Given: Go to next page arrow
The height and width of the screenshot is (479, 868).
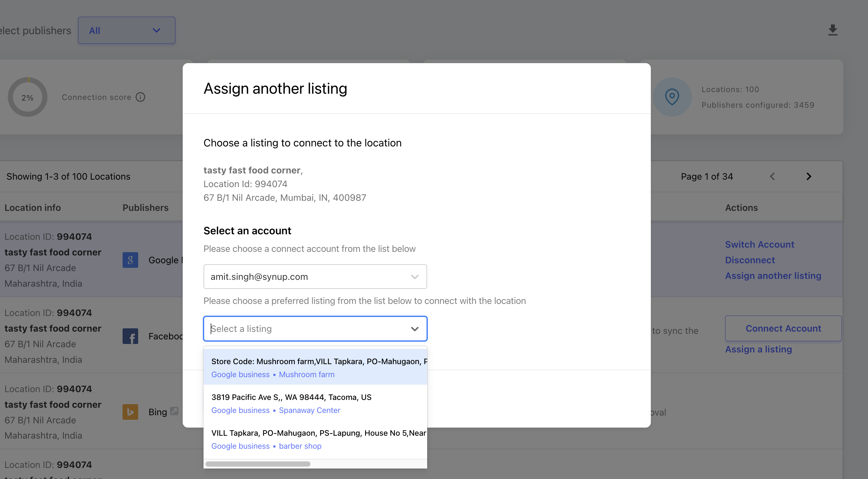Looking at the screenshot, I should coord(809,176).
